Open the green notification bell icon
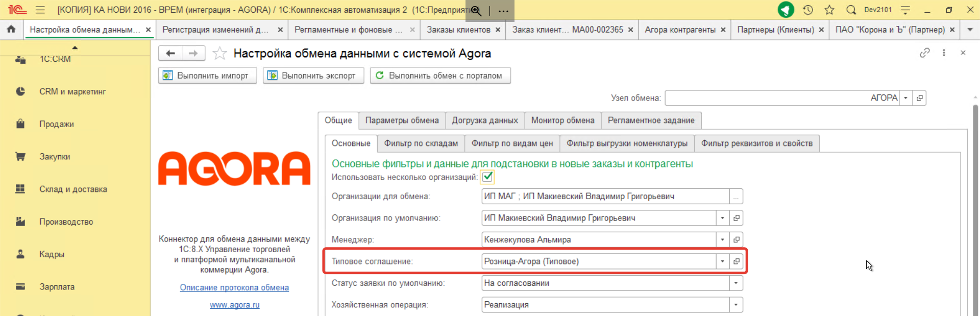Viewport: 980px width, 316px height. point(786,10)
